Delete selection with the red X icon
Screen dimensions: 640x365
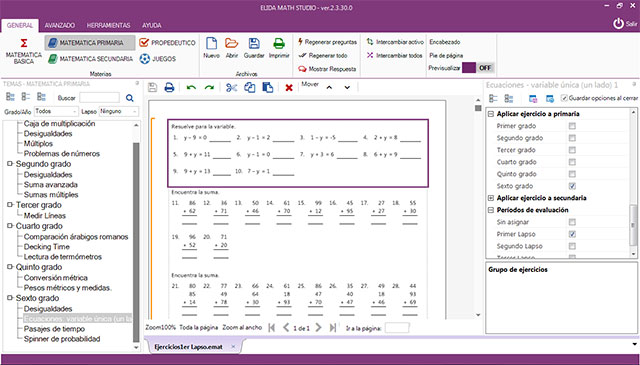pyautogui.click(x=289, y=87)
